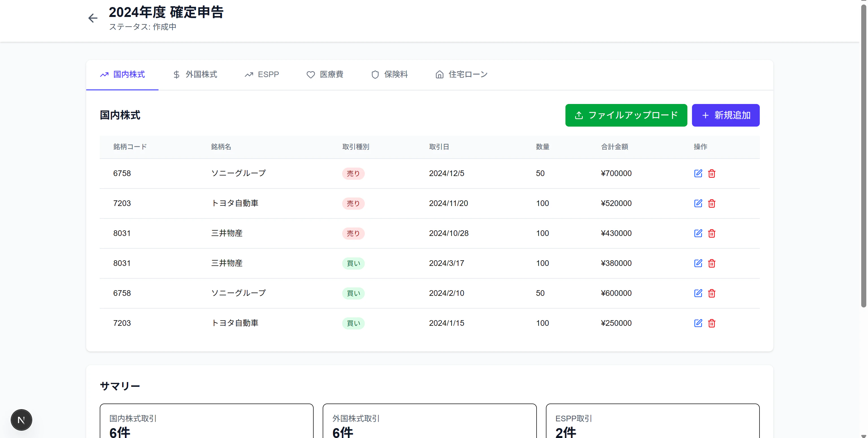
Task: Select the date 2024/3/17
Action: (x=446, y=263)
